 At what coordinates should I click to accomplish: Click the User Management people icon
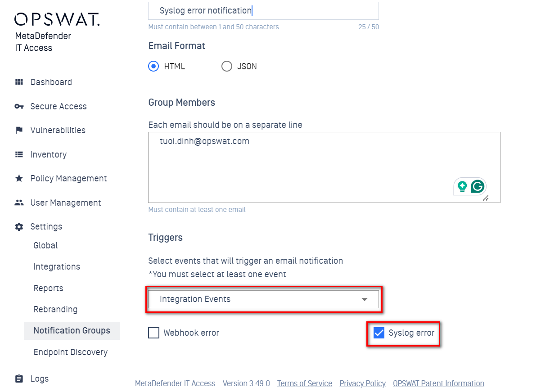tap(19, 203)
